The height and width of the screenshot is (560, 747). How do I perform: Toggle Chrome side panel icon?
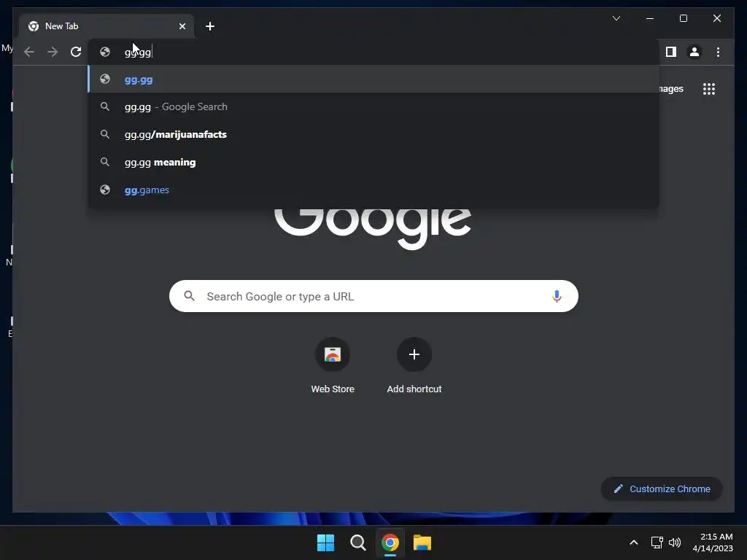click(671, 52)
